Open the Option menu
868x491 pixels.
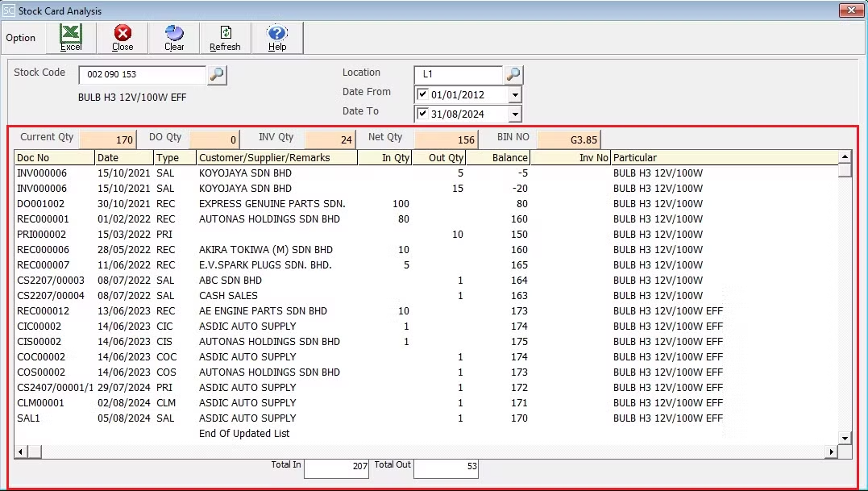pos(20,38)
